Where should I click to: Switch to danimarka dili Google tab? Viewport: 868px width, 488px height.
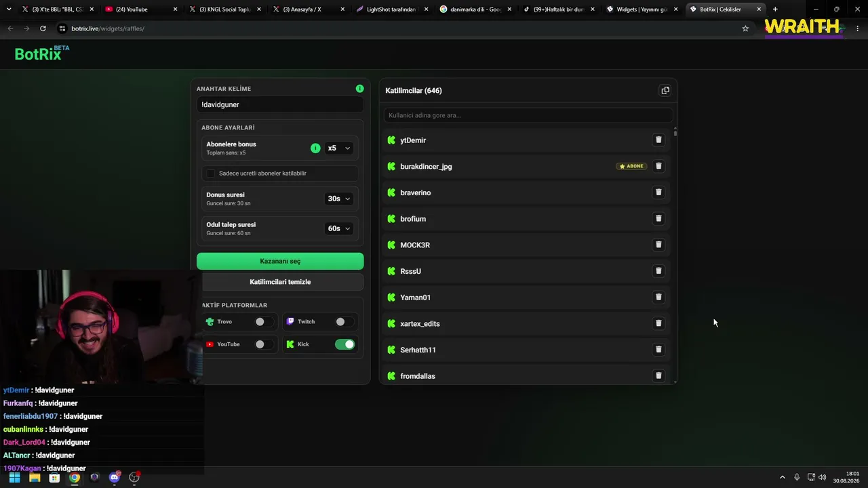click(475, 9)
